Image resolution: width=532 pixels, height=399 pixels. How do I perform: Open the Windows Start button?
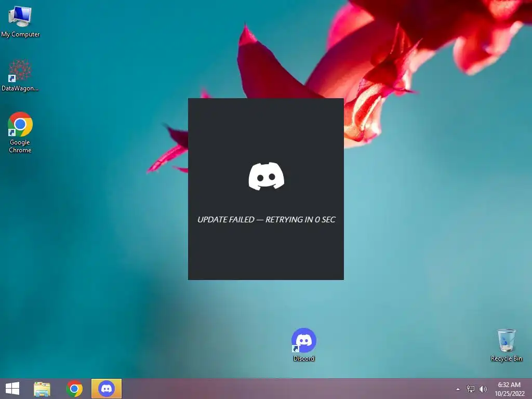(12, 389)
